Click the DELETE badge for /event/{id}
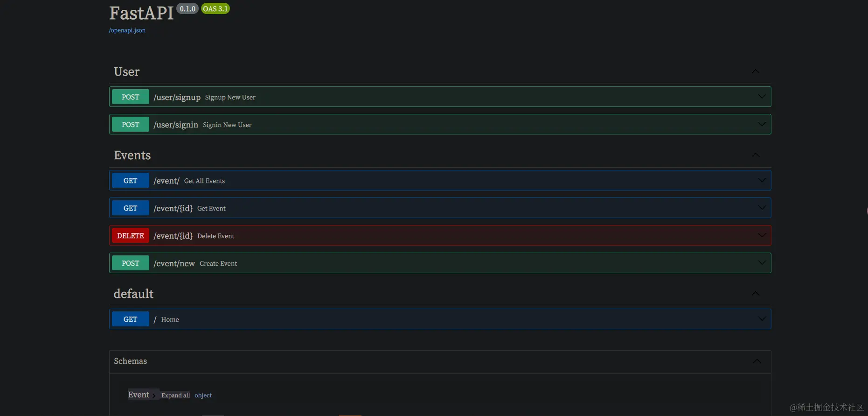The width and height of the screenshot is (868, 416). pos(131,235)
